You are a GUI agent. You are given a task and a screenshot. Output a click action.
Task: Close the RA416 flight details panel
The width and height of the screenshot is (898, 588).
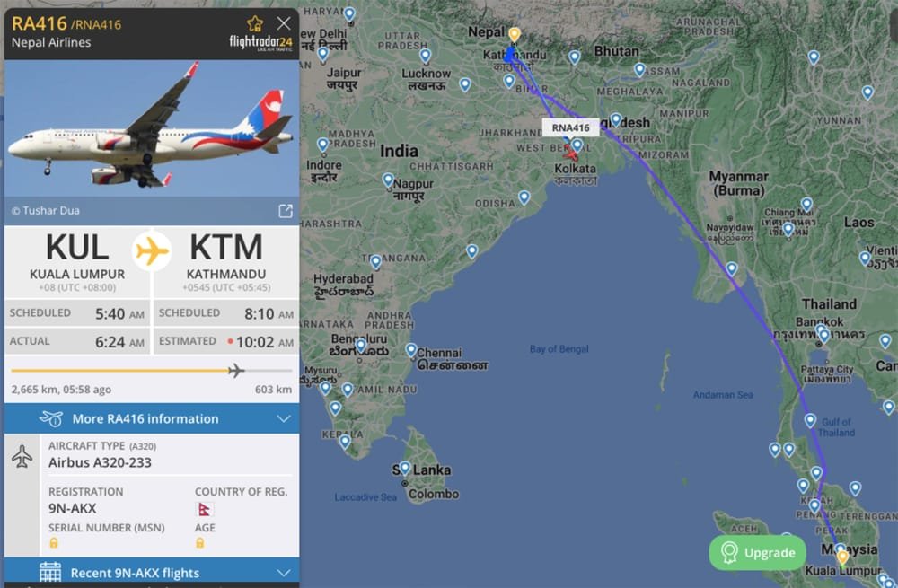tap(284, 23)
